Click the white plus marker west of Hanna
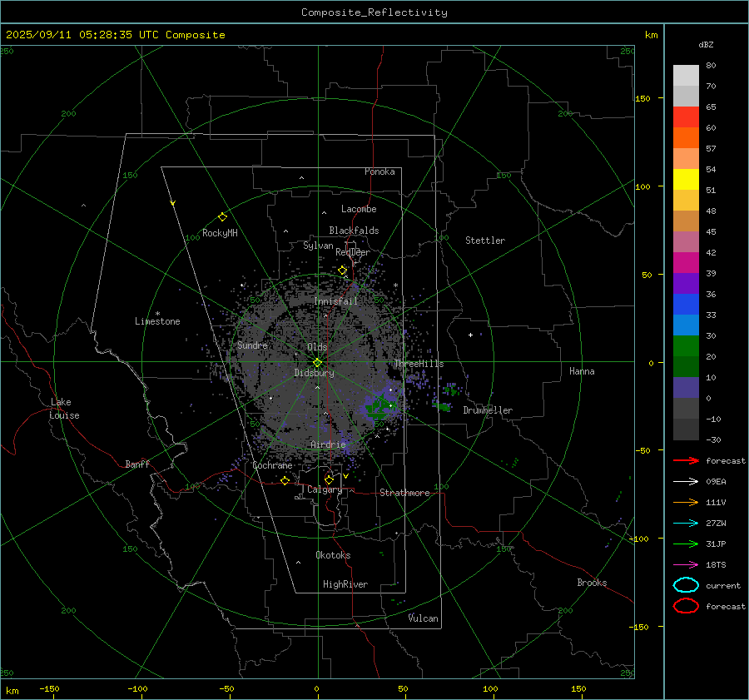This screenshot has height=700, width=749. (470, 335)
